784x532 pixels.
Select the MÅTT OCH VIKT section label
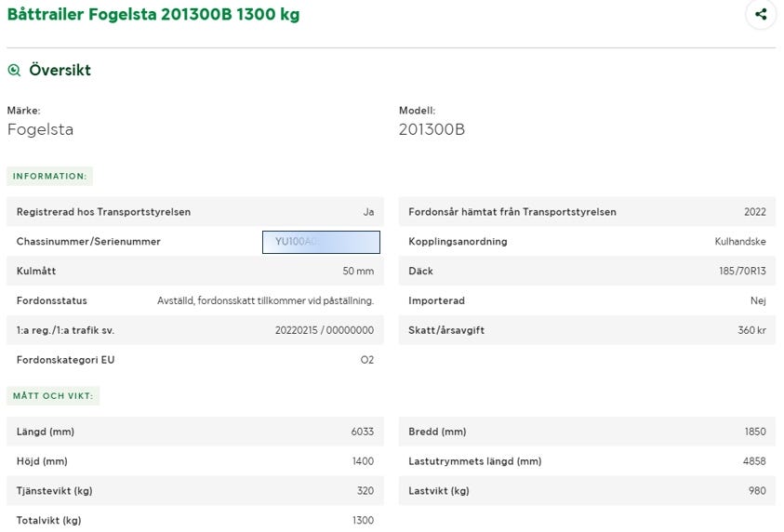point(54,396)
